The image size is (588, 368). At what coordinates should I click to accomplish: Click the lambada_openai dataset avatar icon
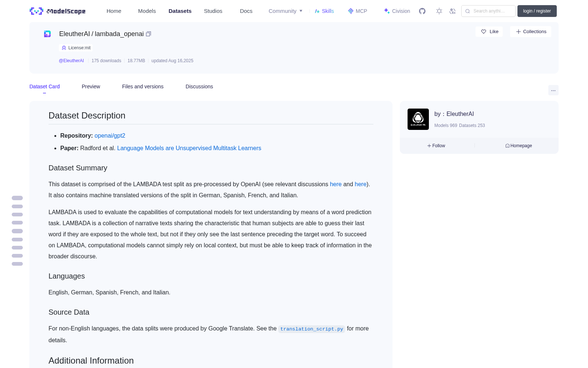tap(47, 34)
